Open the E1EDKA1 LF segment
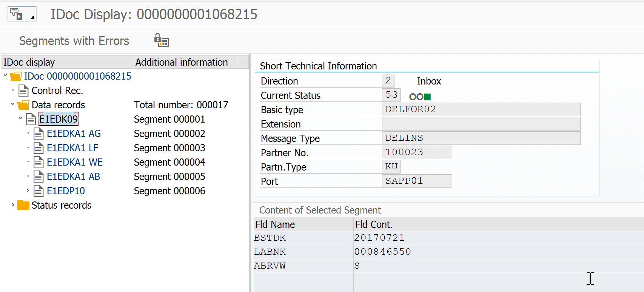 pos(72,148)
